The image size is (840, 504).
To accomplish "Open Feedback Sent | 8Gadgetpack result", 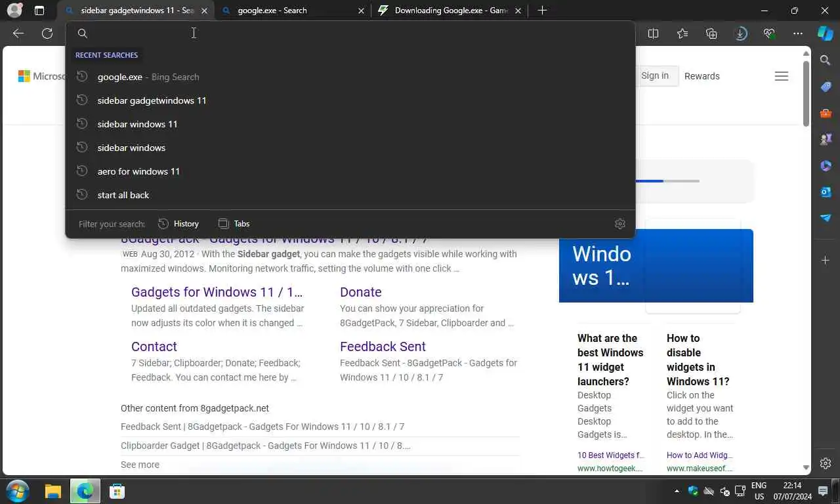I will (262, 427).
